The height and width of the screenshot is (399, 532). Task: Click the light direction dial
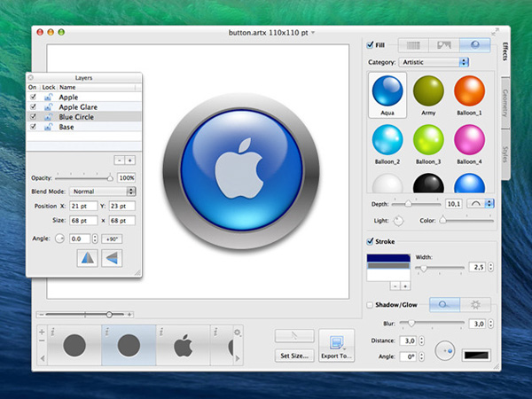click(398, 221)
